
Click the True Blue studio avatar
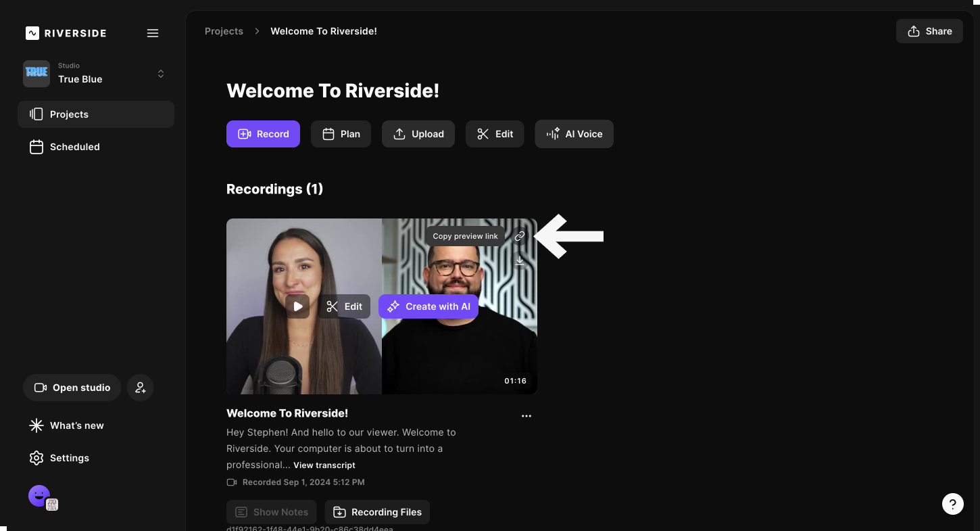pyautogui.click(x=36, y=73)
